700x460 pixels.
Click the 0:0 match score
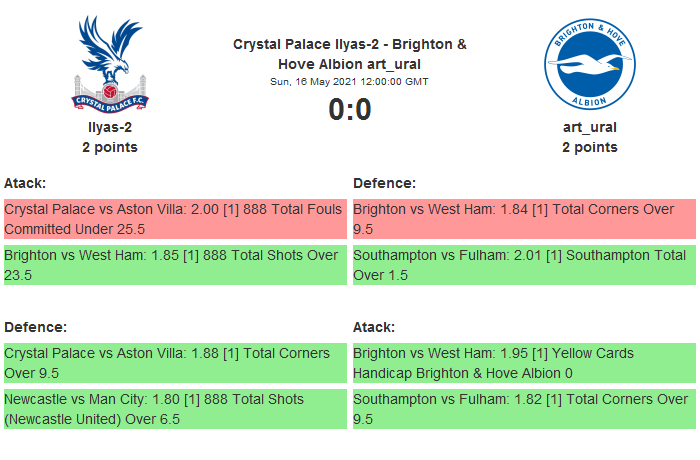(349, 109)
